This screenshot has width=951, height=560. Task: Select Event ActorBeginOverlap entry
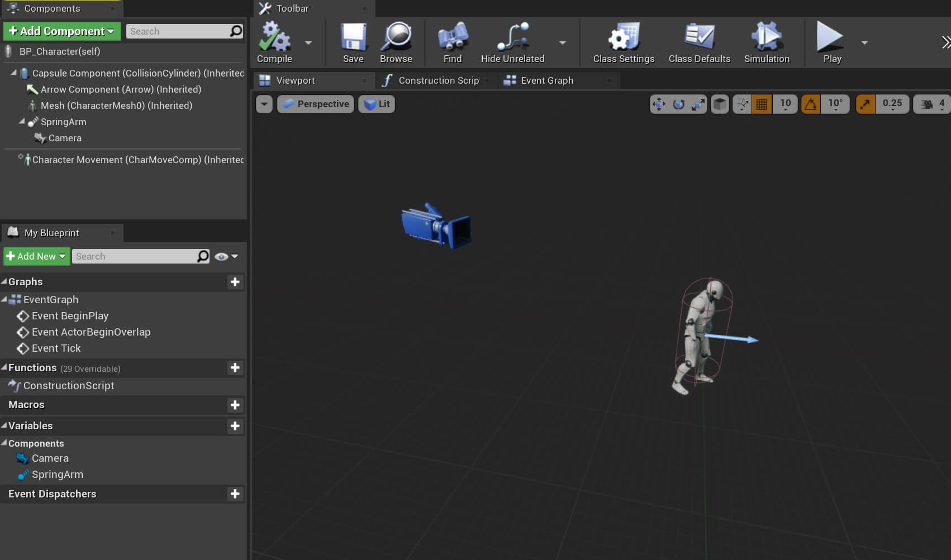click(91, 332)
